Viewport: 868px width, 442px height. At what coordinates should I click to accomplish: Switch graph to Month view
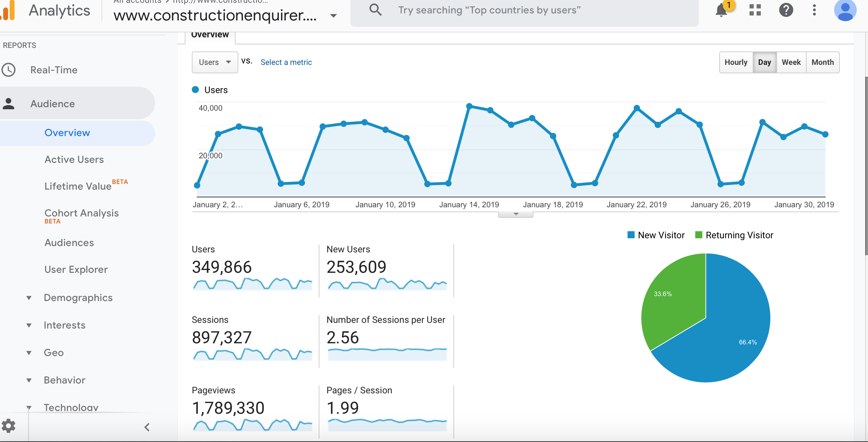point(823,62)
